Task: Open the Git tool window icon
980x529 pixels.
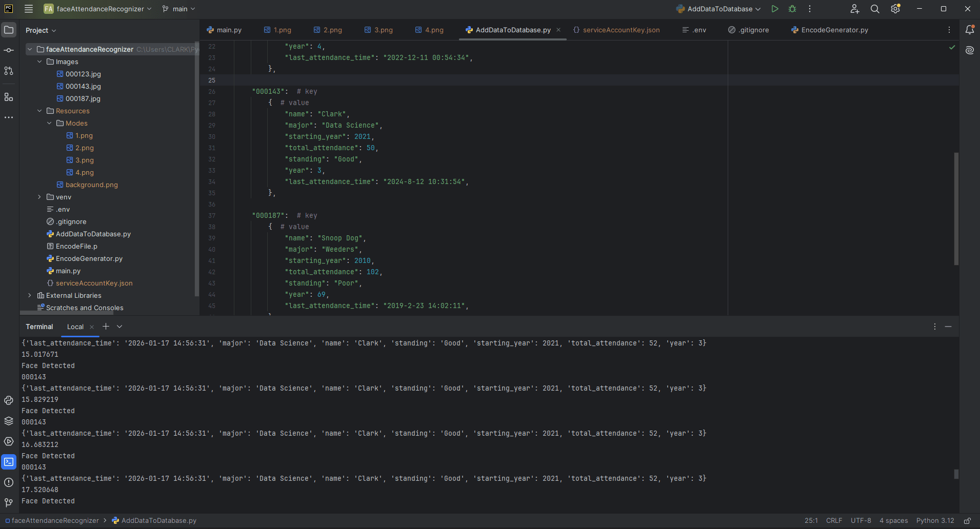Action: pos(9,503)
